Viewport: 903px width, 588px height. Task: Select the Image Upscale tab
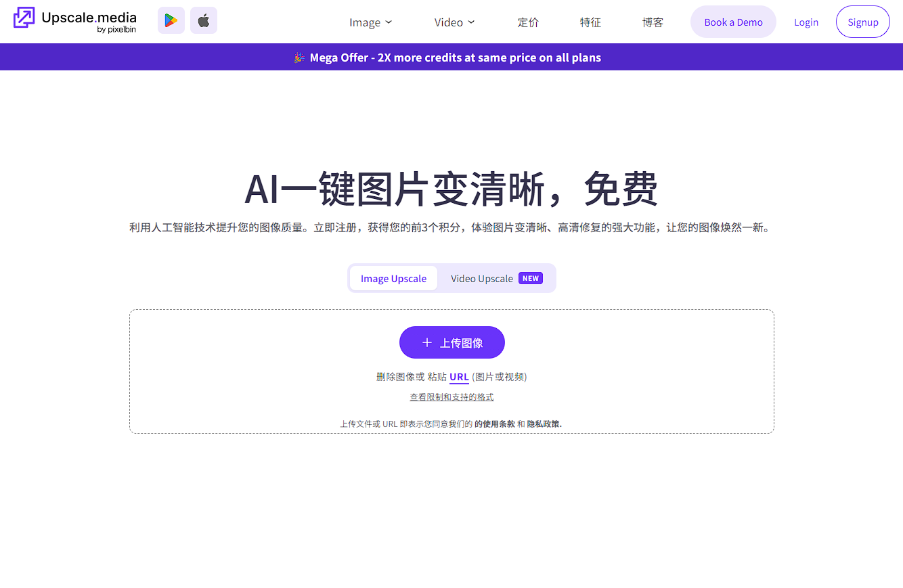(x=393, y=278)
